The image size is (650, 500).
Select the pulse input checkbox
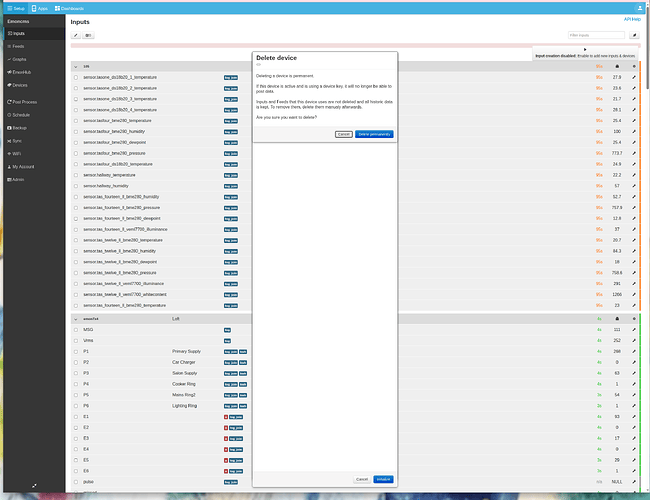[75, 482]
